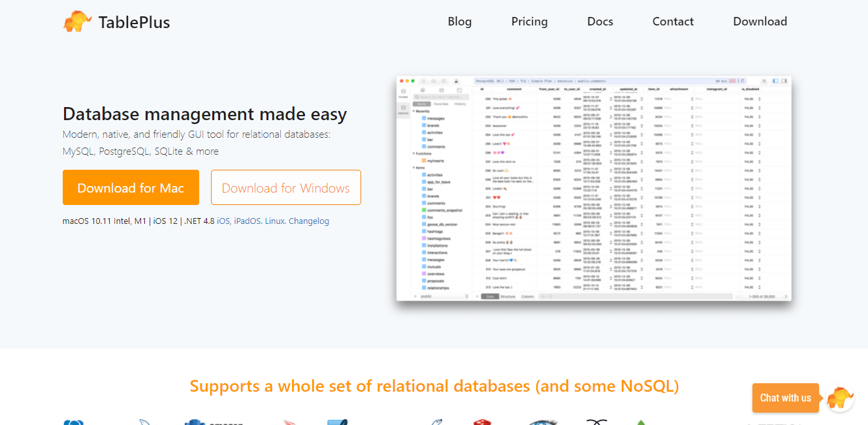Follow the Linux download link
This screenshot has width=868, height=425.
pyautogui.click(x=275, y=221)
